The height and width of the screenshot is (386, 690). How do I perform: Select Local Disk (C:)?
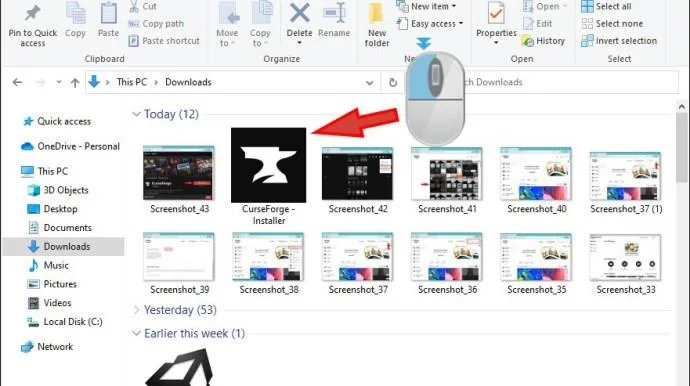(x=65, y=322)
